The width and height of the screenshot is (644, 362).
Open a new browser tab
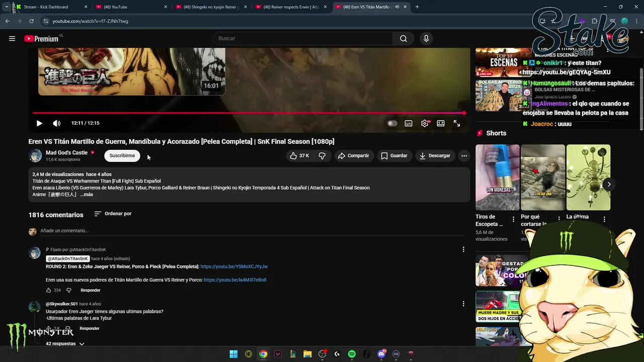(417, 7)
